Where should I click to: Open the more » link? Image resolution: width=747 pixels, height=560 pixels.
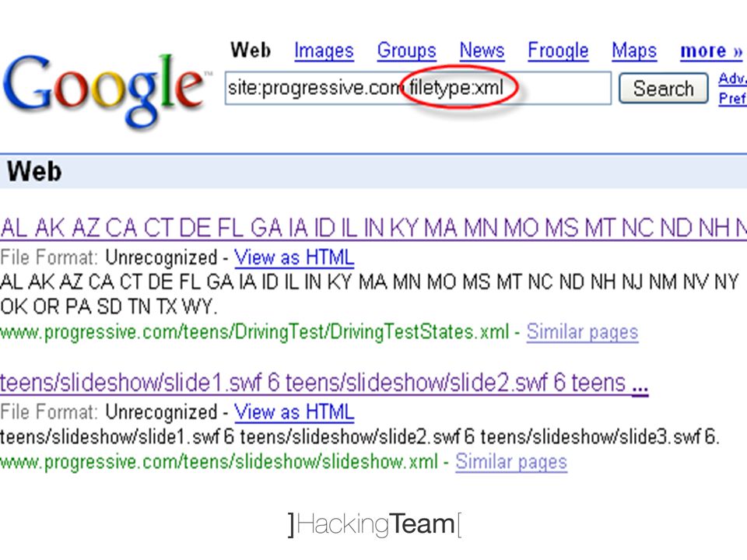tap(711, 51)
